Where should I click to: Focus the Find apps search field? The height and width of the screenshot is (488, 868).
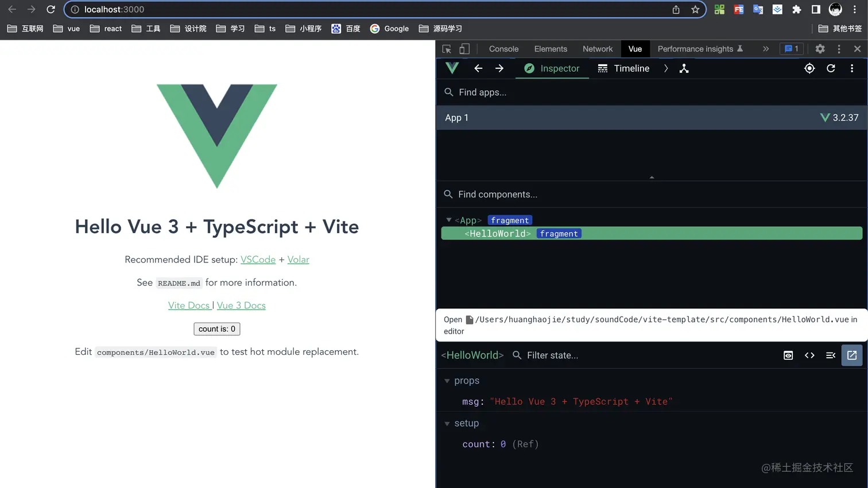click(652, 92)
